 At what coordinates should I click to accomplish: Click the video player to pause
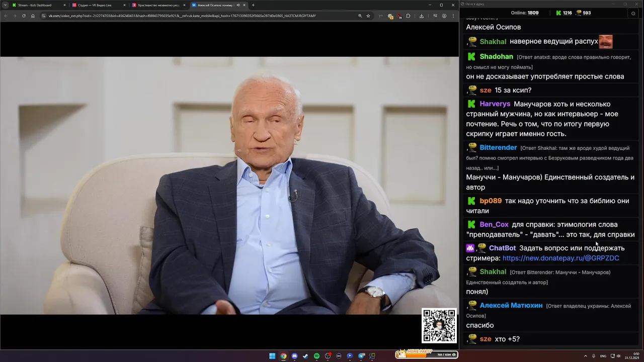click(x=229, y=186)
